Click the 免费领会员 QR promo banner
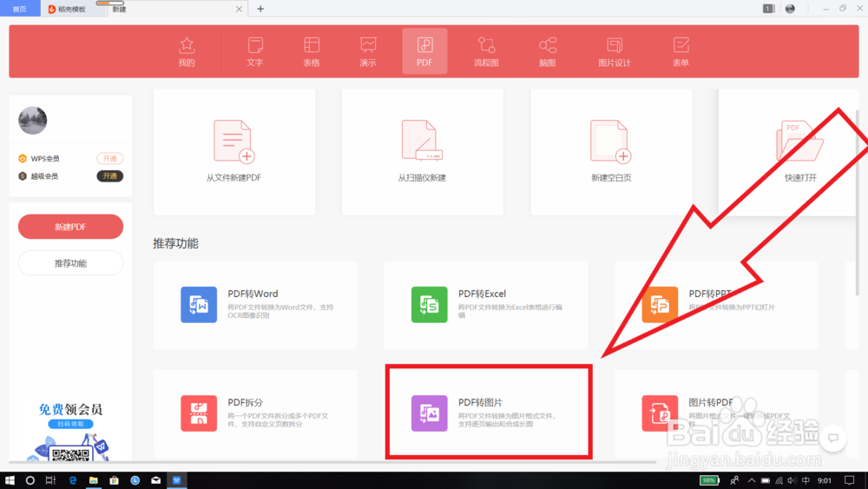Viewport: 868px width, 489px height. [x=70, y=431]
